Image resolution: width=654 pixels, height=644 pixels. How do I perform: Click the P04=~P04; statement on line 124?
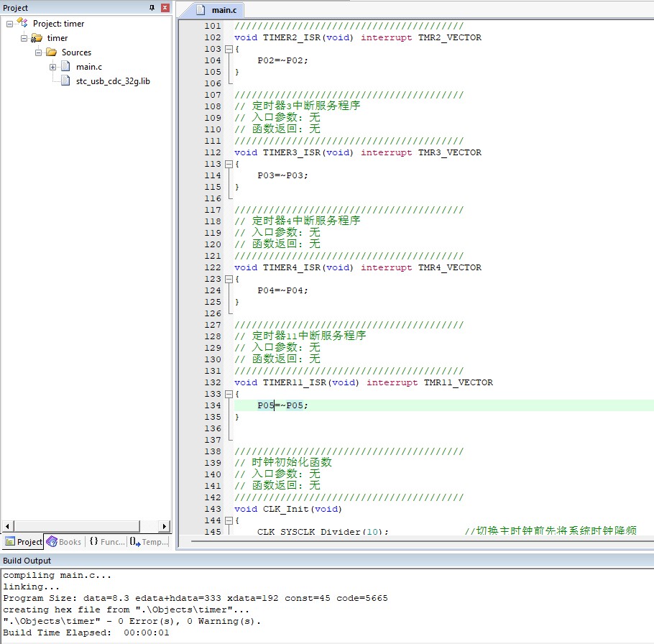click(x=282, y=290)
